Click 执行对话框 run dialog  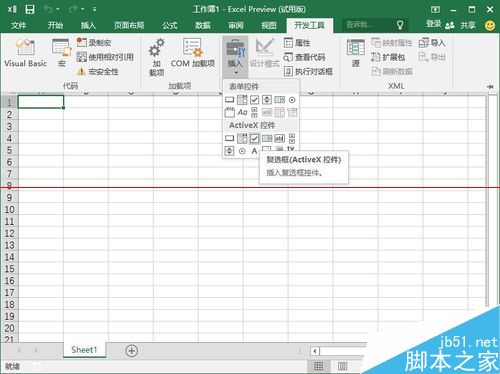[308, 71]
